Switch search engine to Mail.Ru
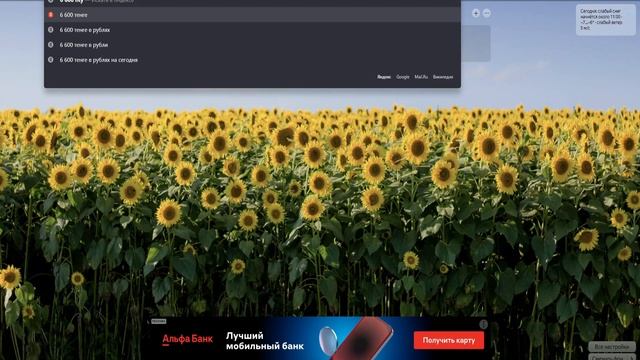 pos(421,77)
